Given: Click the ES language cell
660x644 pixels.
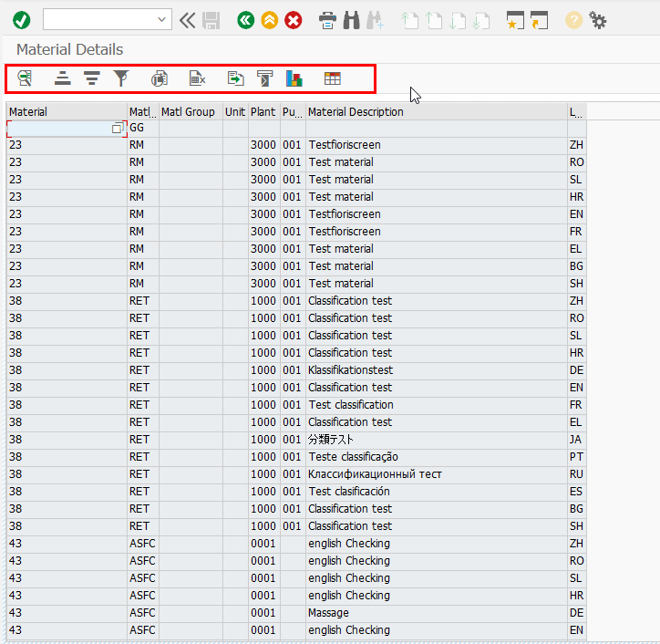Looking at the screenshot, I should click(577, 492).
